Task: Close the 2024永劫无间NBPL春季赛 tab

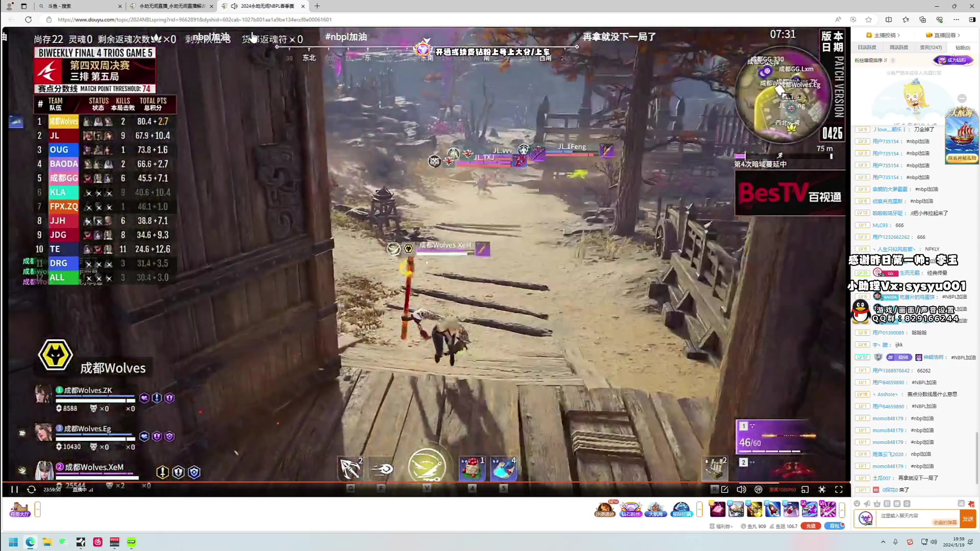Action: [x=303, y=6]
